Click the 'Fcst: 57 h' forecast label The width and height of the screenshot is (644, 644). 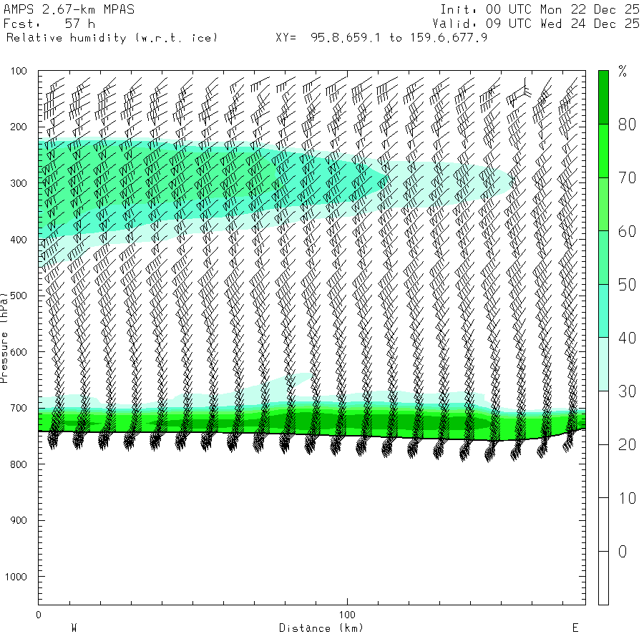tap(49, 24)
